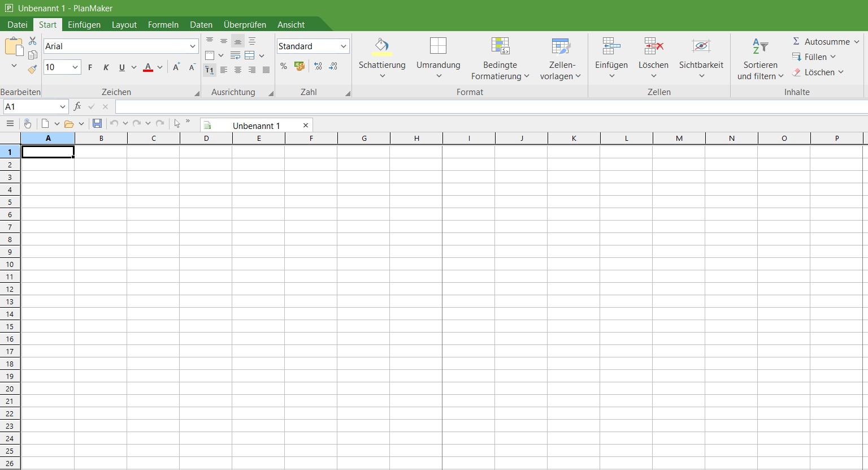This screenshot has height=470, width=868.
Task: Click the percent number format icon
Action: [284, 67]
